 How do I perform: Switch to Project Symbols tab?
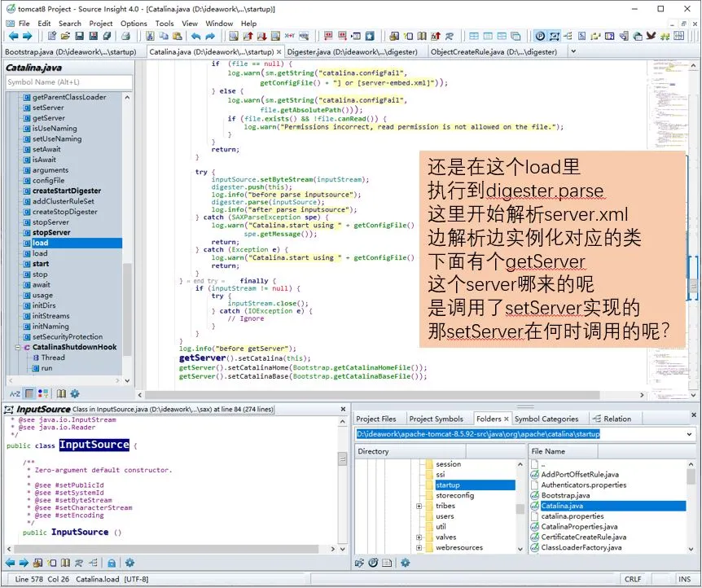tap(436, 419)
